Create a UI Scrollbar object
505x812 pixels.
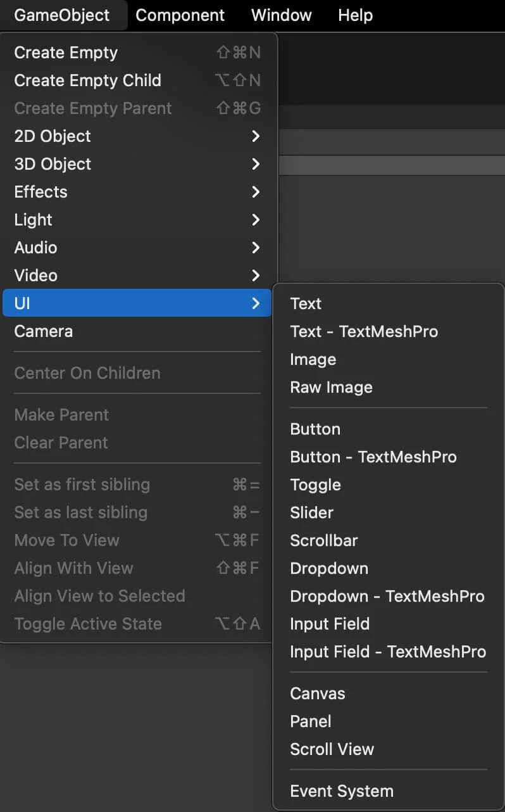(389, 540)
